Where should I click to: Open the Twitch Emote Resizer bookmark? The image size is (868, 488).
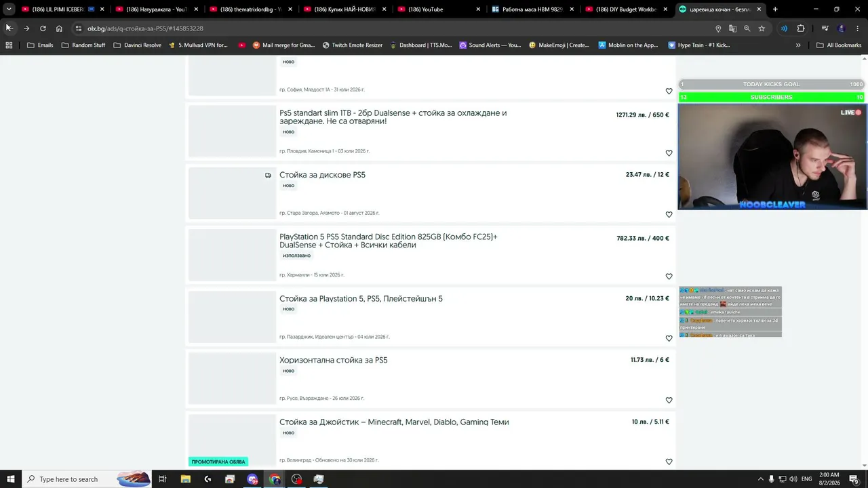click(353, 45)
